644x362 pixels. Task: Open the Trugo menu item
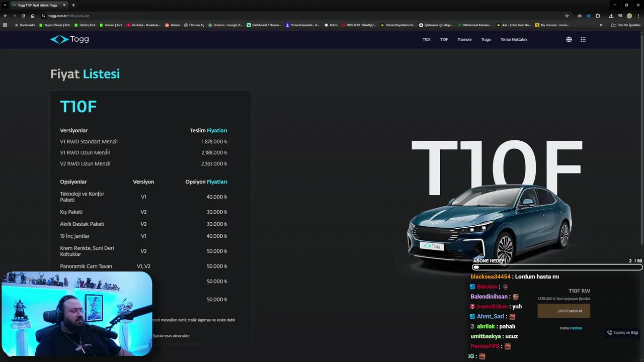(486, 39)
